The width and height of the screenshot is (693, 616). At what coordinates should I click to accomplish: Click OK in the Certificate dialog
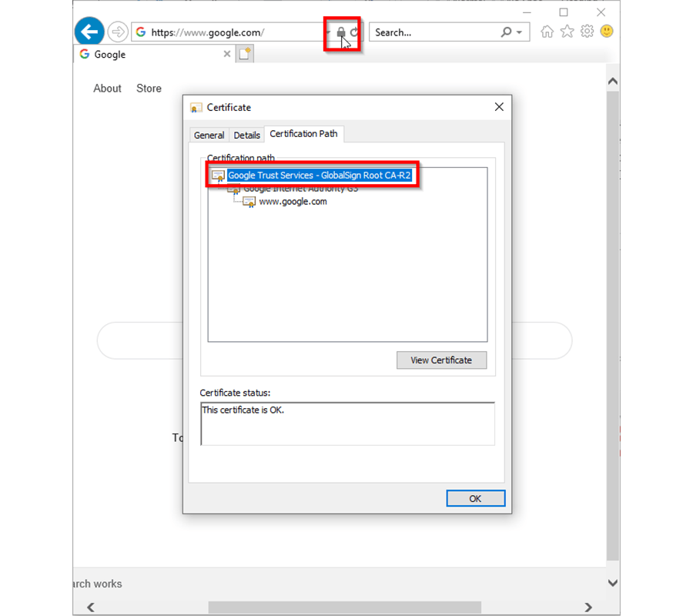[476, 498]
